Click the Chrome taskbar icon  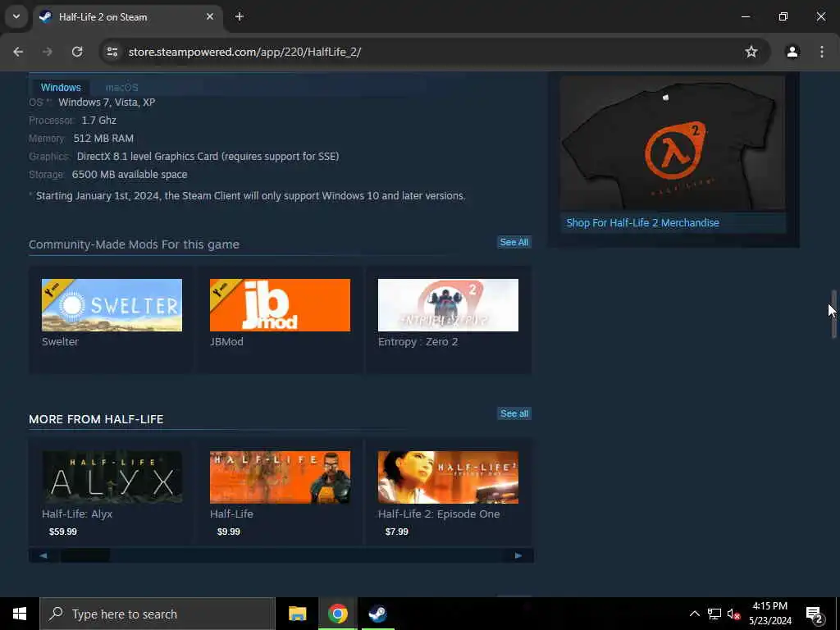pyautogui.click(x=337, y=614)
